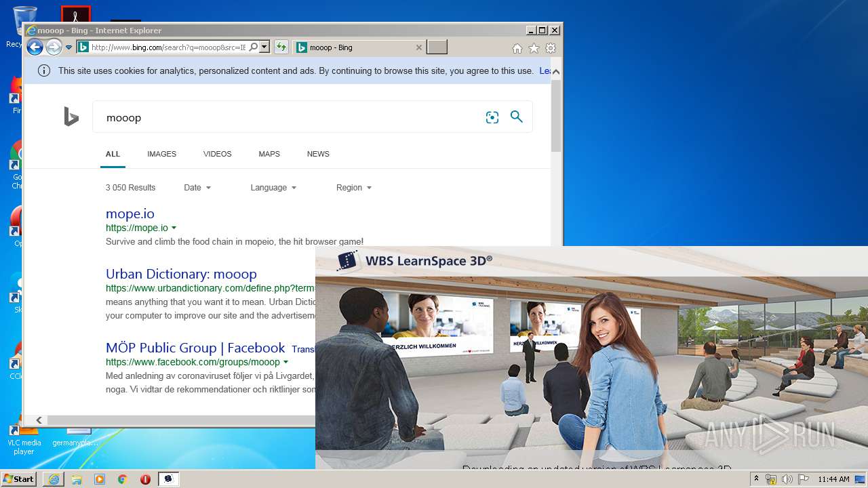Viewport: 868px width, 488px height.
Task: Open the mope.io result link
Action: [x=130, y=213]
